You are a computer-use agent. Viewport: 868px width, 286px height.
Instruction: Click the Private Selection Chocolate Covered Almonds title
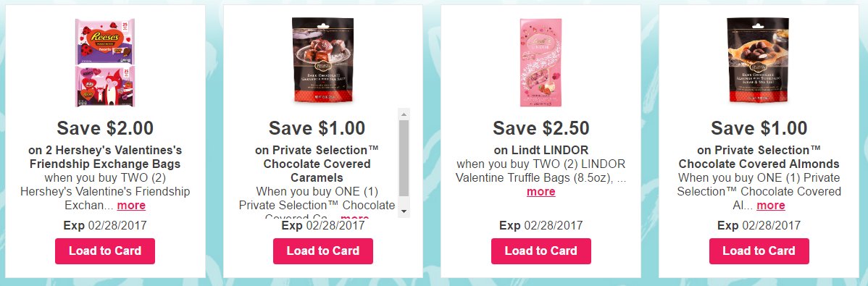point(759,157)
